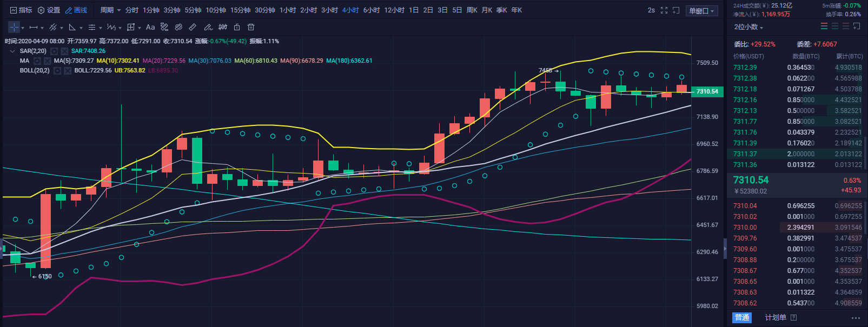Enter fullscreen chart mode
This screenshot has height=327, width=868.
(664, 10)
